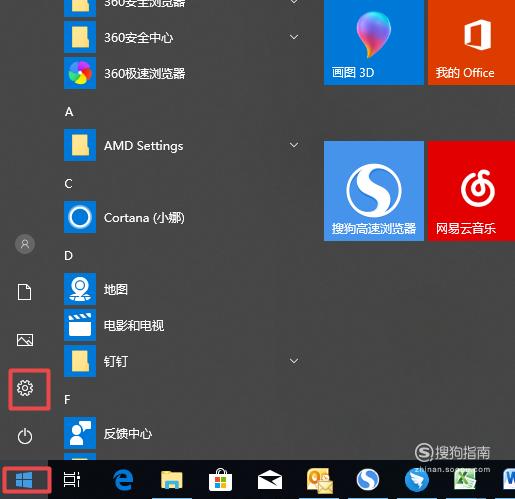Open the 搜狗高速浏览器 tile
This screenshot has height=499, width=515.
374,191
